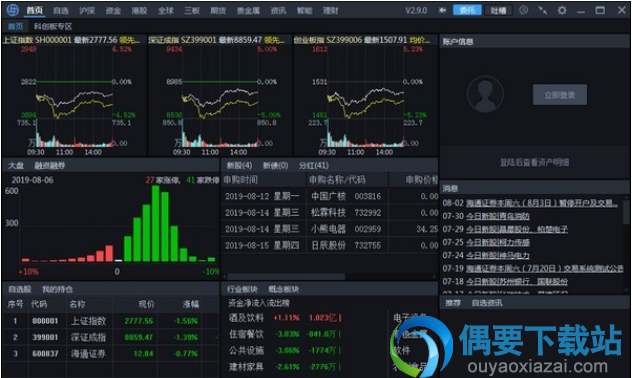Click the Haitong Securities logo icon
This screenshot has height=378, width=633.
pos(13,10)
